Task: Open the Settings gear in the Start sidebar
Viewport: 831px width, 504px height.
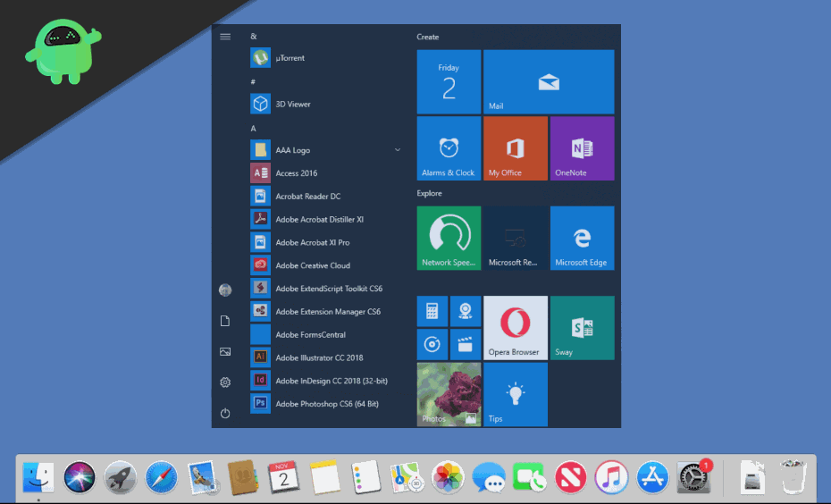Action: coord(225,382)
